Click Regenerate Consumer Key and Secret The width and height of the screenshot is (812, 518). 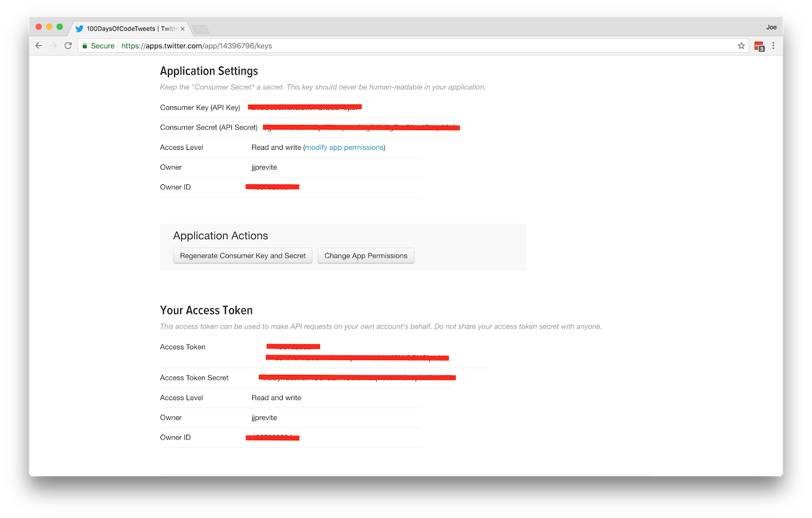(x=243, y=255)
